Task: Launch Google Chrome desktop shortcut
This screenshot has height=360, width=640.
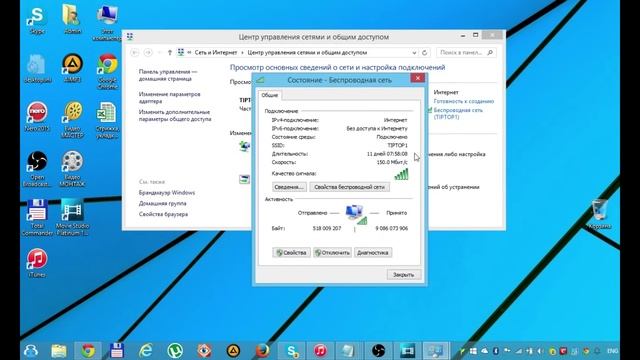Action: click(x=107, y=71)
